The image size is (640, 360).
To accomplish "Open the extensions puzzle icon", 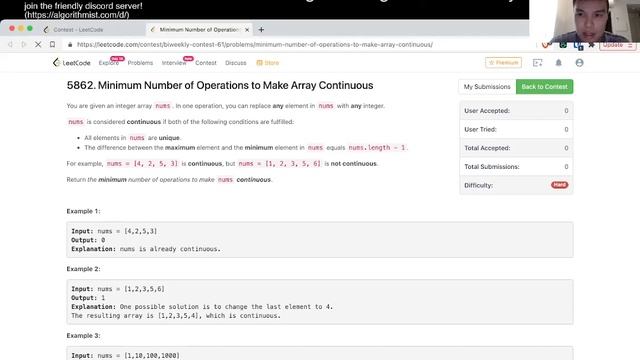I will click(591, 45).
